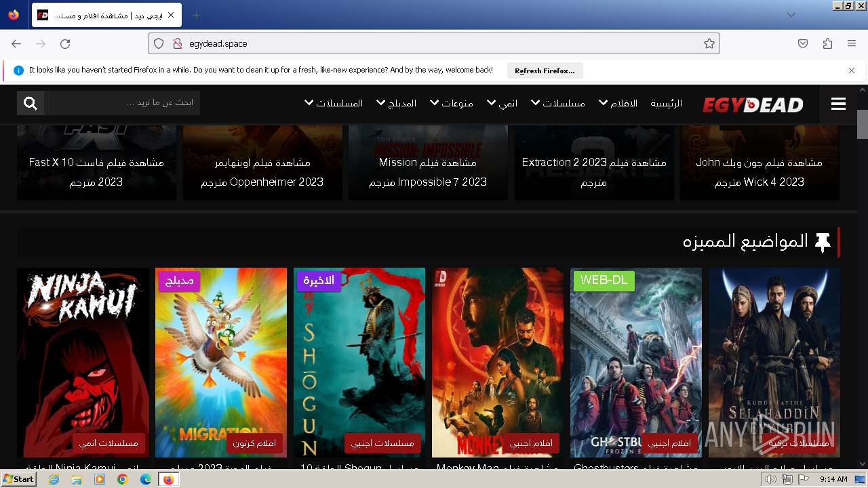Open the List all tabs chevron
868x488 pixels.
[791, 15]
